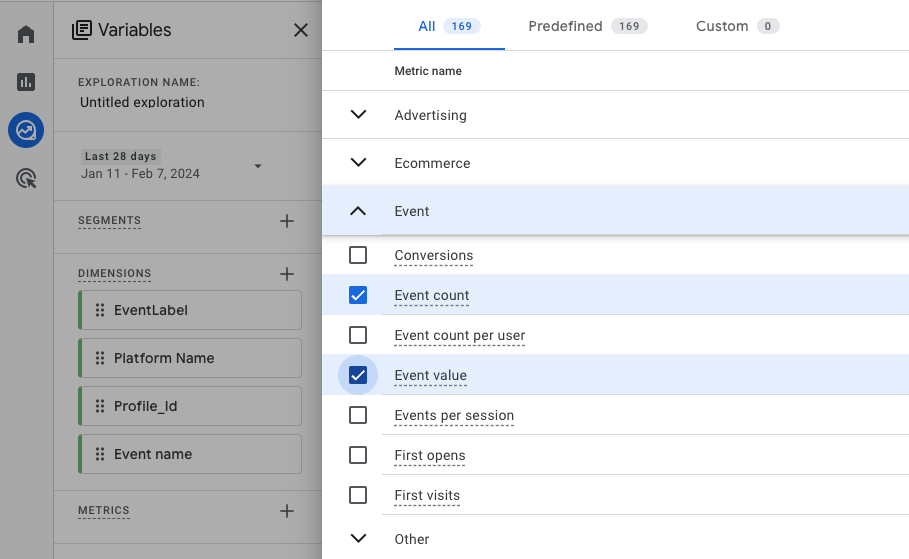Click the Event count metric label

click(432, 296)
